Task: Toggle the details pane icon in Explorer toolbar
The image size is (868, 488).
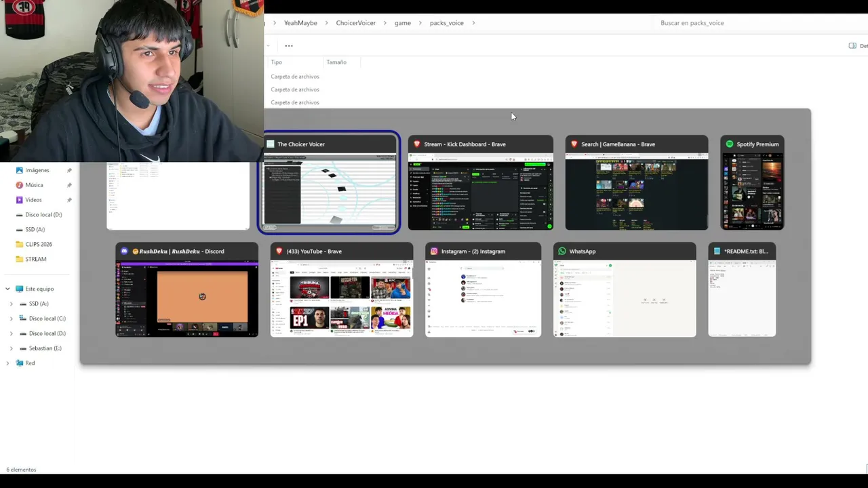Action: [852, 46]
